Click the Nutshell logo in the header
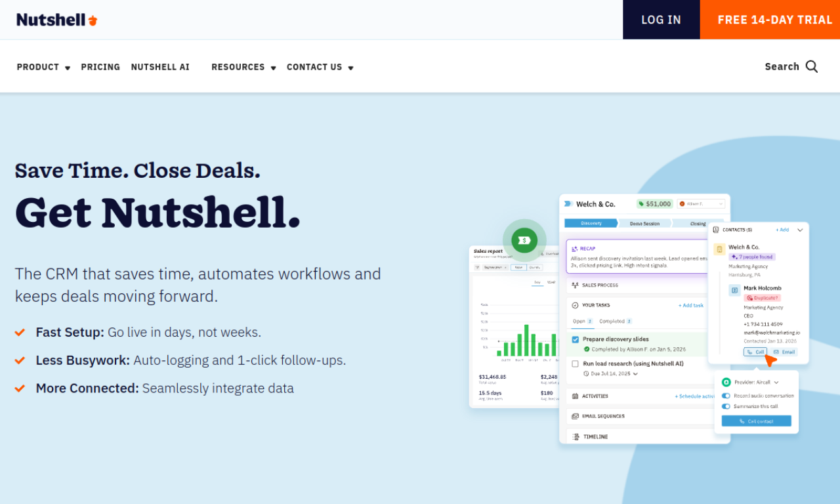This screenshot has height=504, width=840. (57, 20)
